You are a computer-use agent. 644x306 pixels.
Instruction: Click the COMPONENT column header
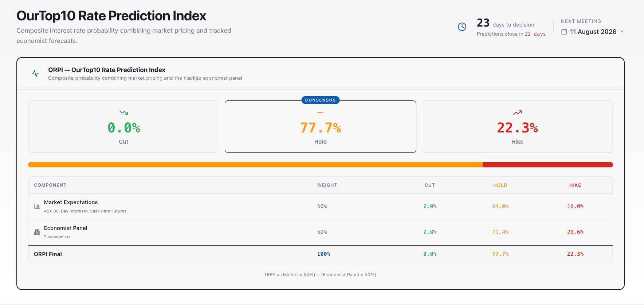(50, 185)
